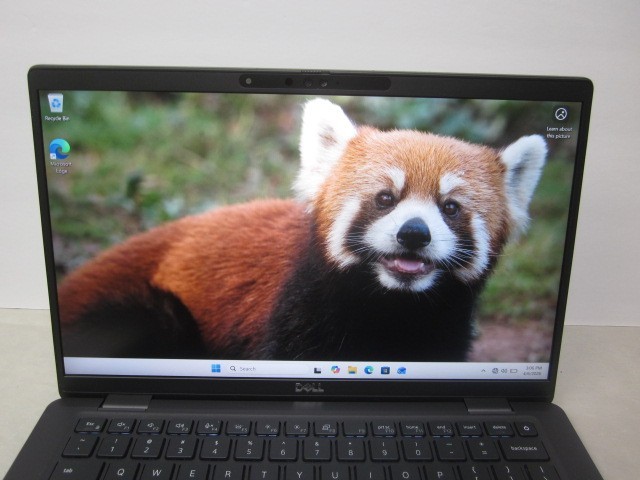Open Microsoft Store from the taskbar
Image resolution: width=640 pixels, height=480 pixels.
(x=385, y=370)
